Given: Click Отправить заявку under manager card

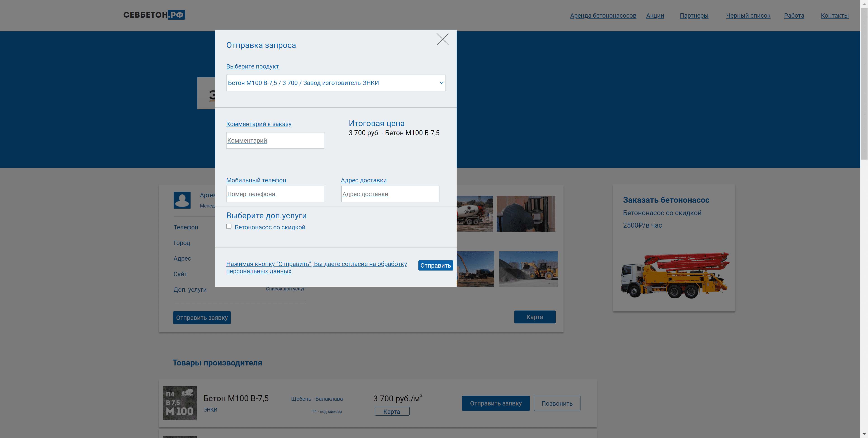Looking at the screenshot, I should tap(202, 318).
